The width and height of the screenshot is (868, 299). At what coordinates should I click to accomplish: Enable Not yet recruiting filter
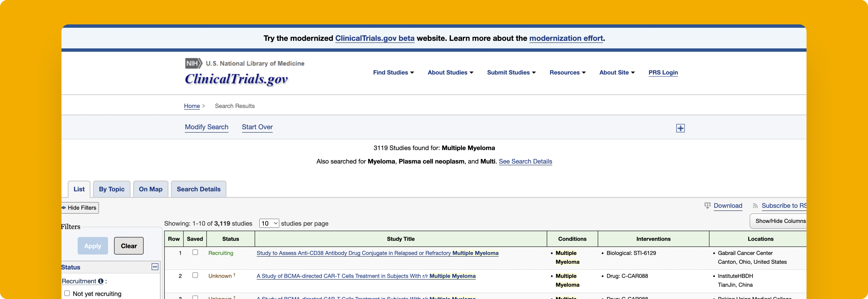pos(67,293)
